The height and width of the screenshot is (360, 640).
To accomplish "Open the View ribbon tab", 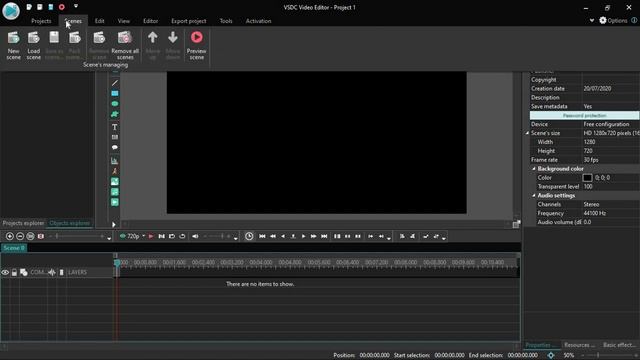I will (x=124, y=21).
